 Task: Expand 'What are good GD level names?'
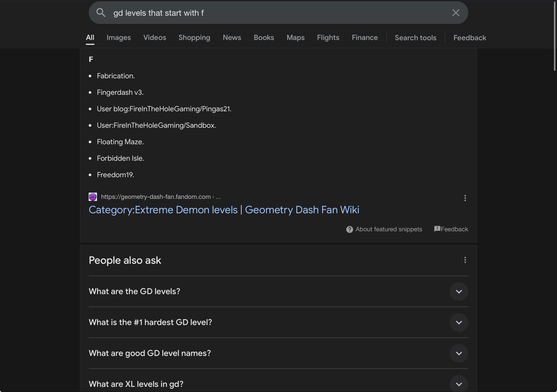(459, 353)
